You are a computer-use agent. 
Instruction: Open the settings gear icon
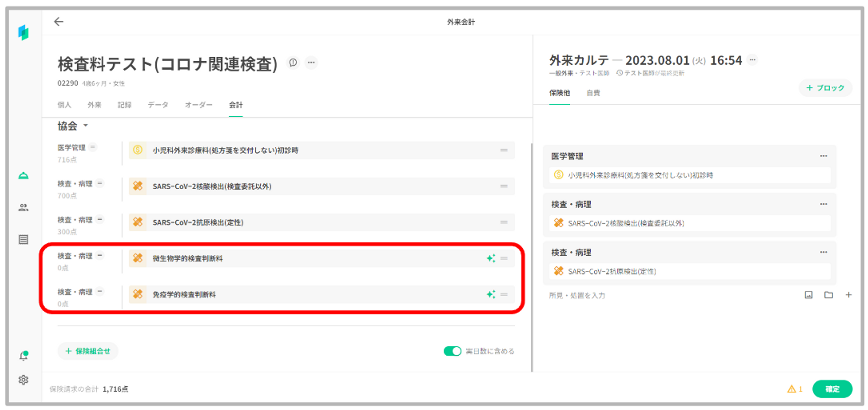point(23,380)
